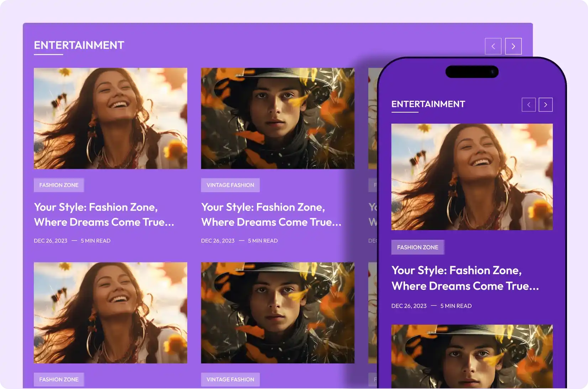The image size is (588, 389).
Task: Click the '5 MIN READ' label under the first article
Action: (x=95, y=240)
